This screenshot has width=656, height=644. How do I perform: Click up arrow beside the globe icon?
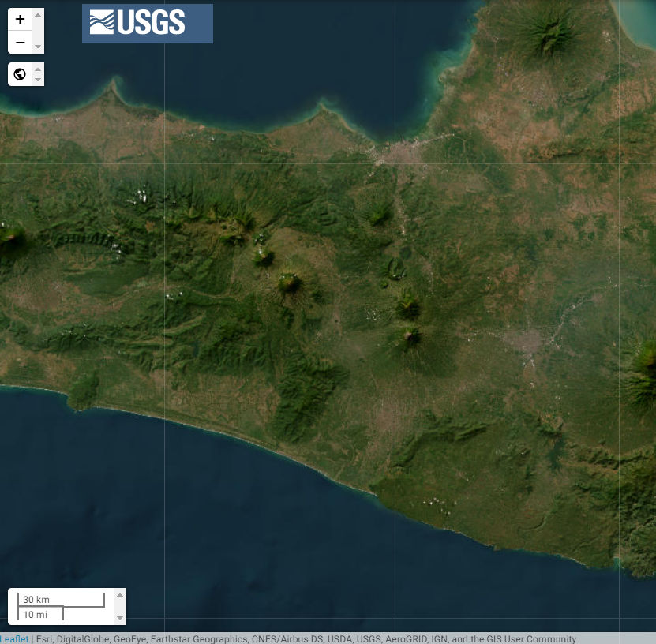[x=38, y=69]
